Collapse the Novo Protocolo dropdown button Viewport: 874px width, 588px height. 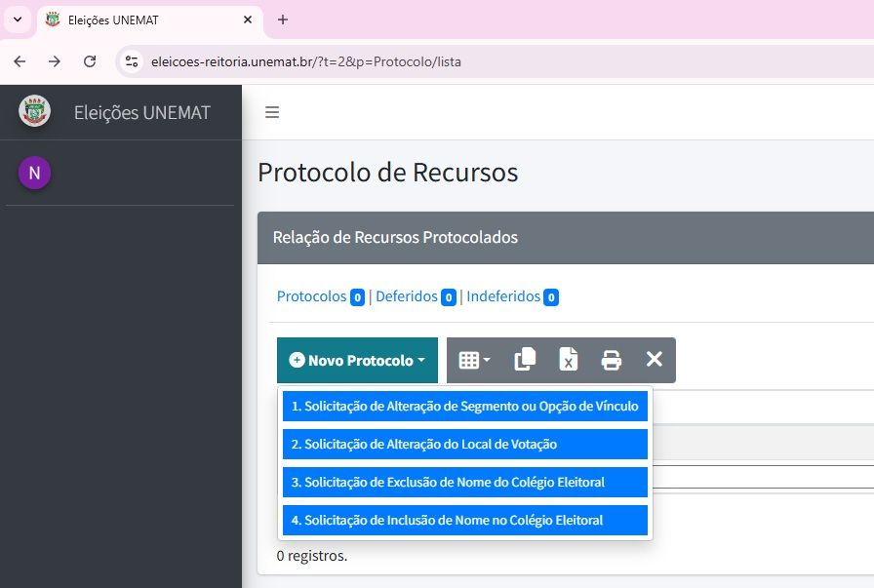357,360
